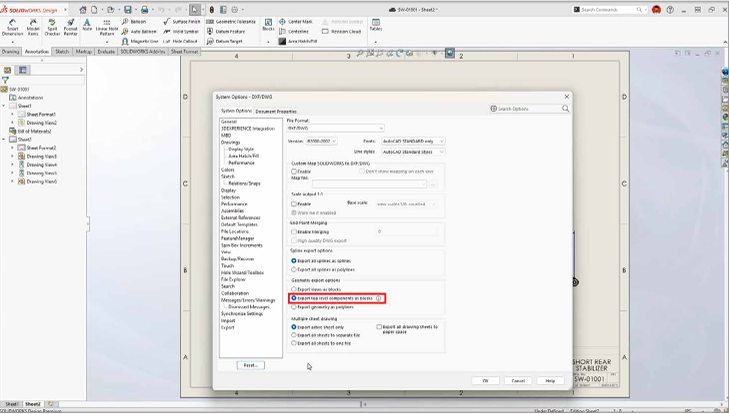Image resolution: width=729 pixels, height=414 pixels.
Task: Collapse the Sheet2 tree node
Action: point(4,140)
